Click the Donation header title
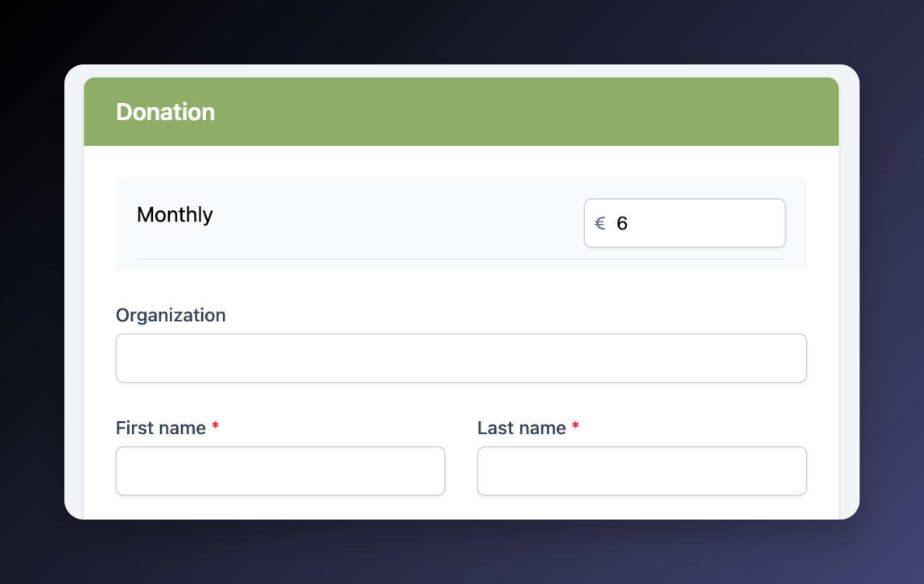The width and height of the screenshot is (924, 584). click(x=165, y=112)
